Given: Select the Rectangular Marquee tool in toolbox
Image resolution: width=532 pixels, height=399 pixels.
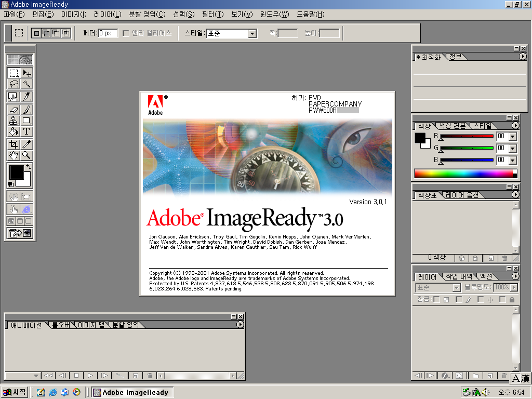Looking at the screenshot, I should coord(14,73).
